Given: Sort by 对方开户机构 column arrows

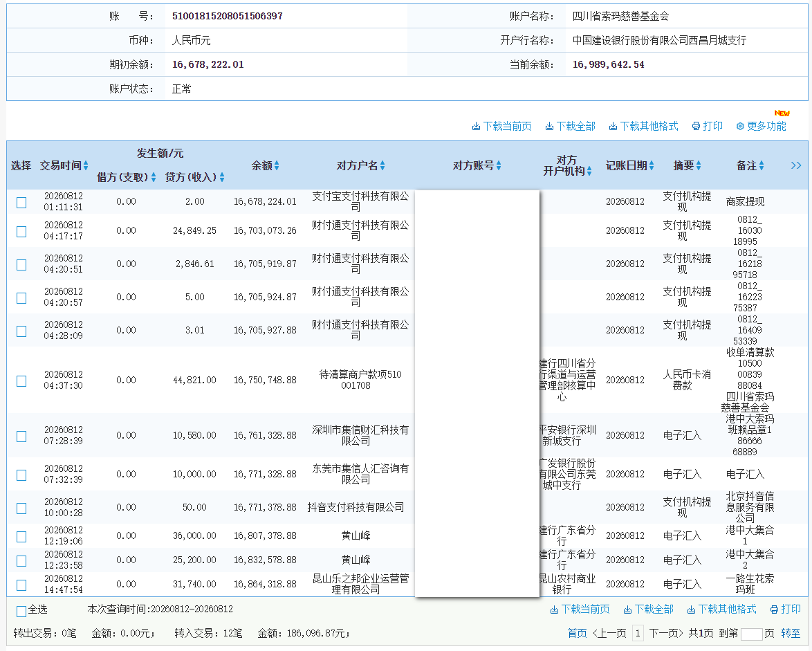Looking at the screenshot, I should (589, 172).
